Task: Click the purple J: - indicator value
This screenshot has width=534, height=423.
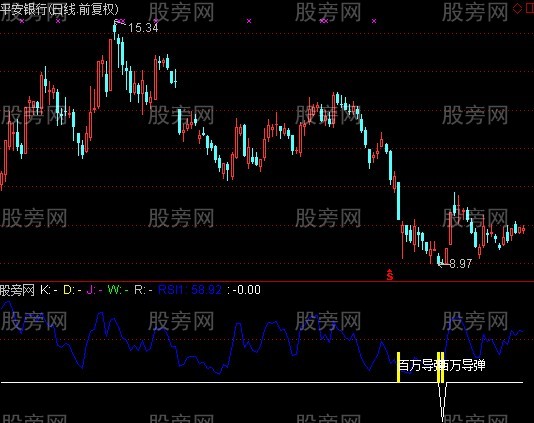Action: [94, 290]
